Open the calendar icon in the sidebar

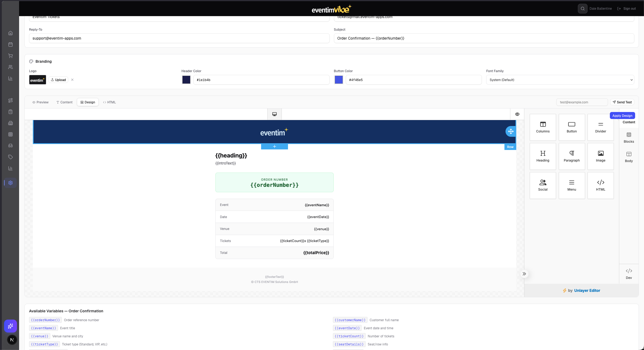click(10, 44)
